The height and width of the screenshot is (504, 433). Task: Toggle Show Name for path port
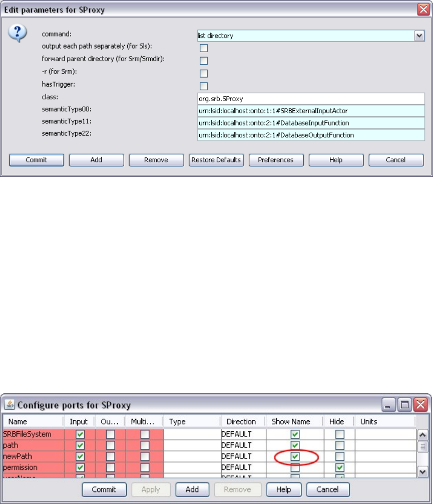click(295, 445)
